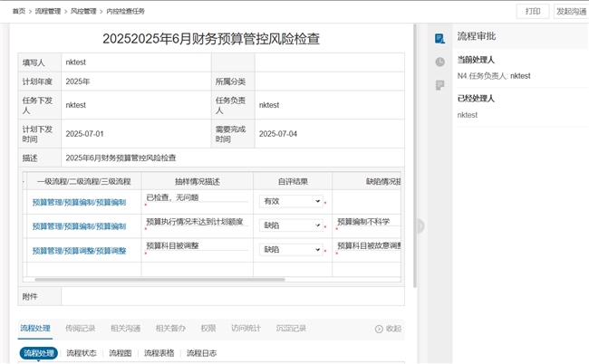This screenshot has height=364, width=589.
Task: Click the note icon below the clock
Action: (x=439, y=85)
